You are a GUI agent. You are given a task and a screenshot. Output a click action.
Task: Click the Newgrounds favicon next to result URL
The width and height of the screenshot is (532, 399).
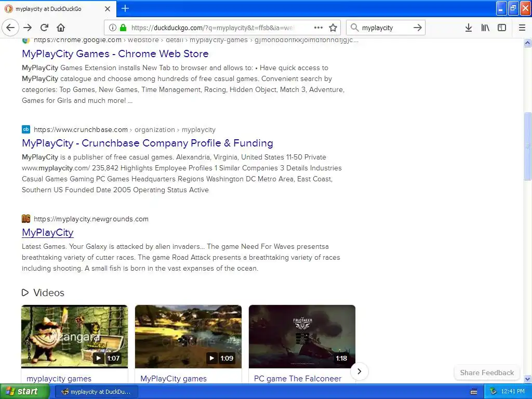(26, 219)
